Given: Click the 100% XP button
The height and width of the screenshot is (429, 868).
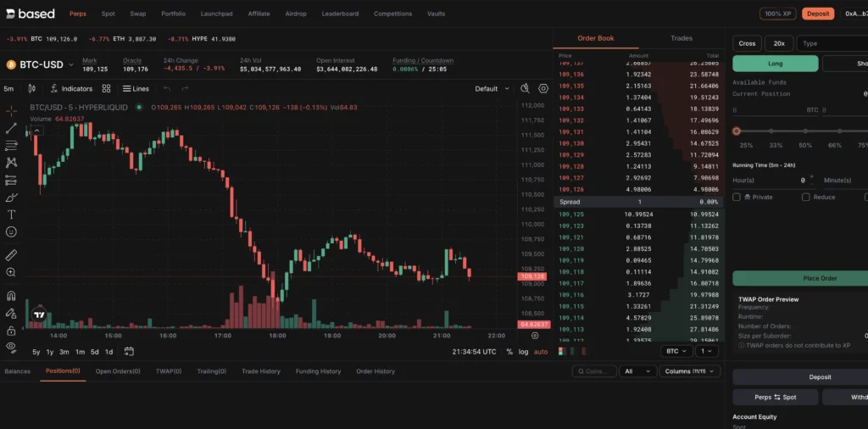Looking at the screenshot, I should [778, 14].
